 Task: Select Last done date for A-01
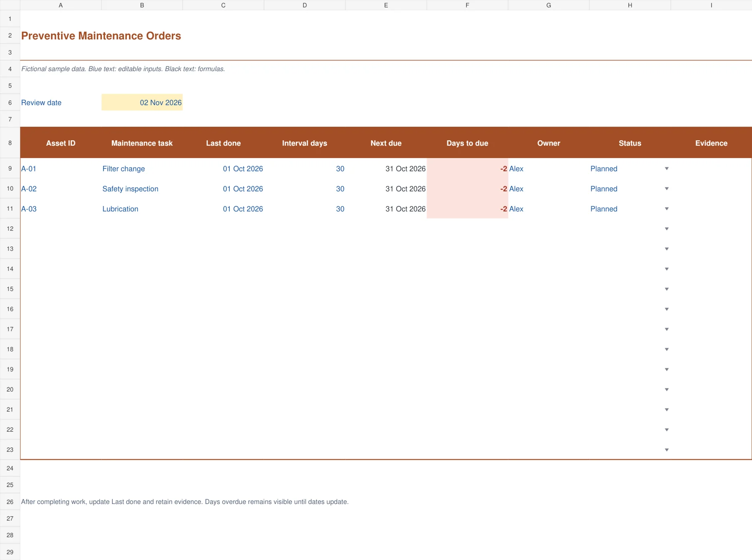pyautogui.click(x=223, y=168)
